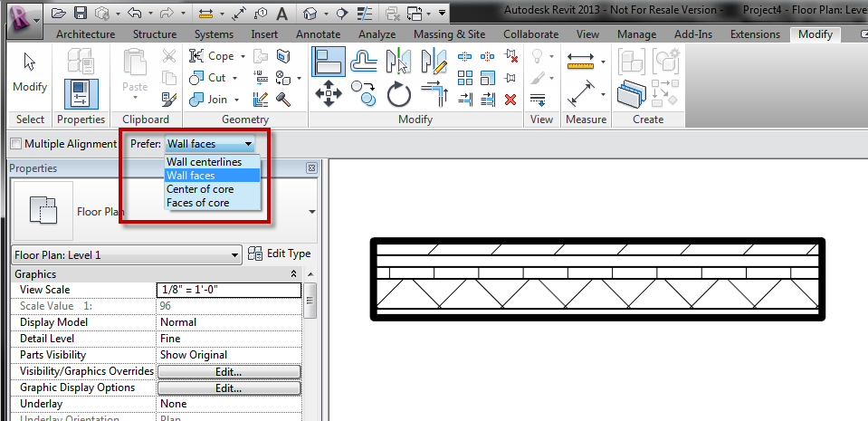Click the Open folder icon
868x421 pixels.
(59, 12)
